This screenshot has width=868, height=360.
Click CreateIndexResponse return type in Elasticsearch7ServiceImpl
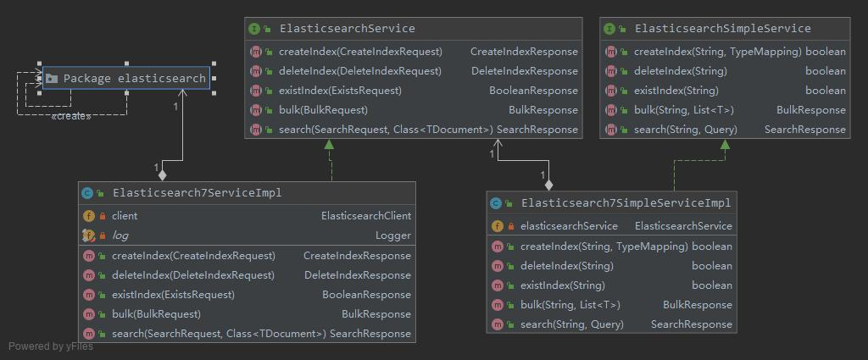point(357,256)
